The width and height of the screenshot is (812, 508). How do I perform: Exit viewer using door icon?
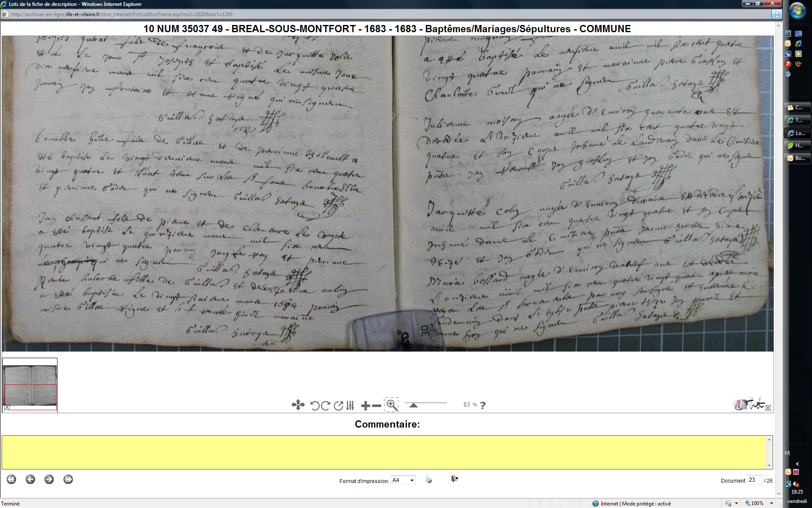pyautogui.click(x=455, y=479)
